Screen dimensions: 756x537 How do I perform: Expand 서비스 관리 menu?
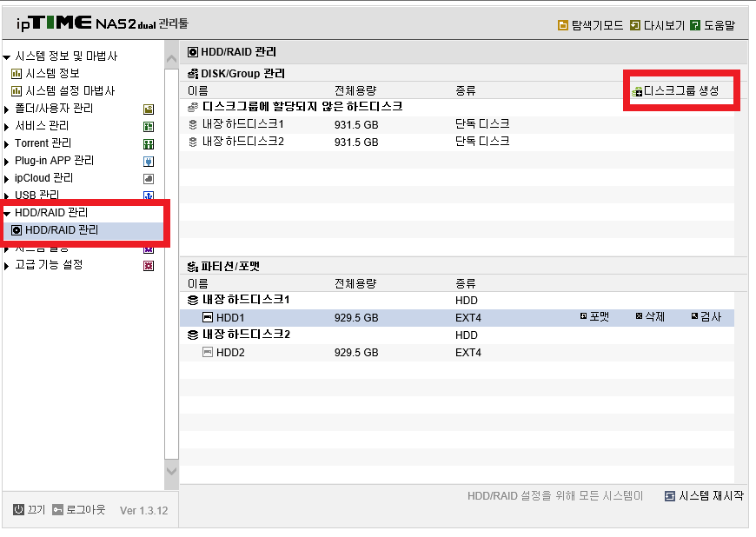pos(6,127)
